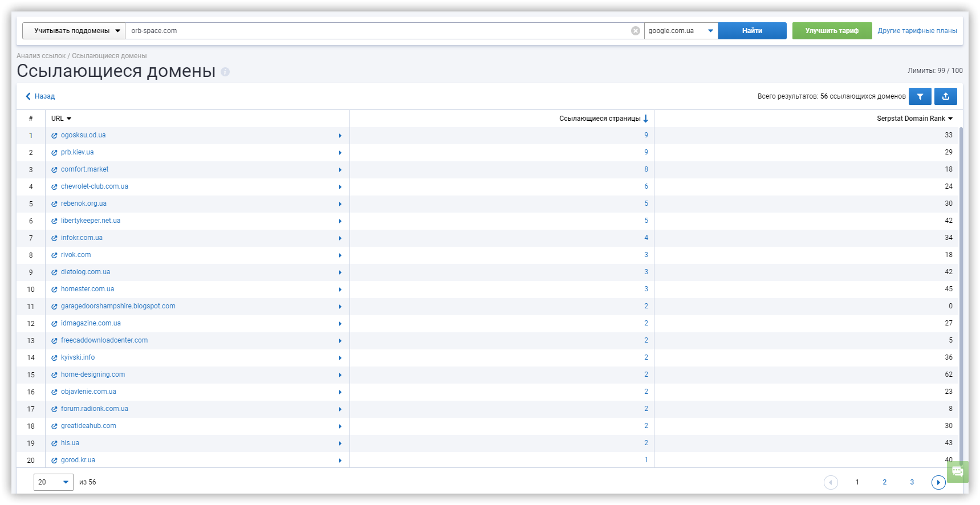Screen dimensions: 980x505
Task: Expand the garagedoorshampshire.blogspot.com row arrow
Action: coord(340,307)
